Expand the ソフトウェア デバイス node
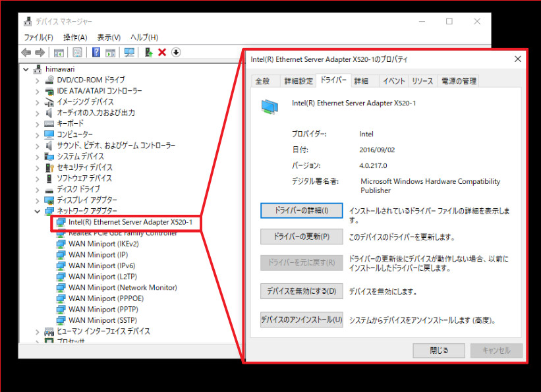 [38, 179]
